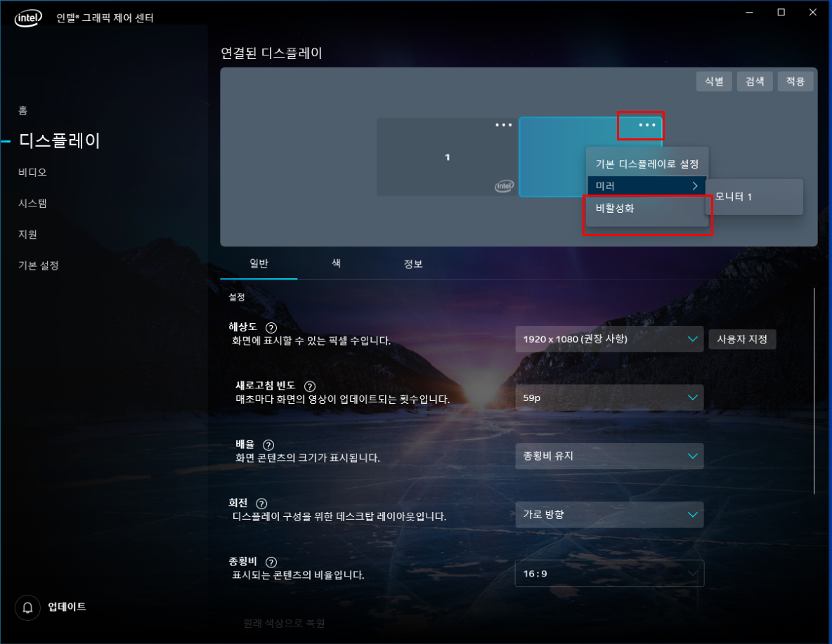Screen dimensions: 832x644
Task: Click the 업데이트 notification bell icon
Action: tap(27, 607)
